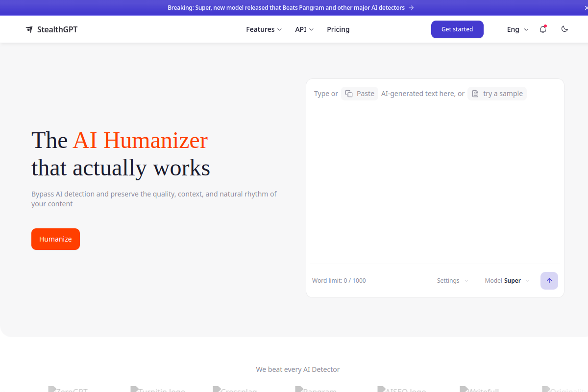The image size is (588, 392).
Task: Submit text with the up arrow button
Action: tap(549, 281)
